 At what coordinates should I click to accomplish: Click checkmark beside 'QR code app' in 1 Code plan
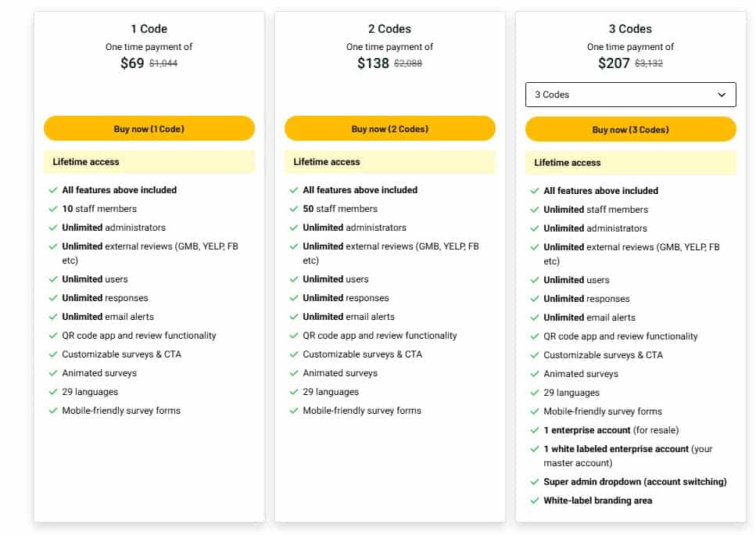[53, 336]
